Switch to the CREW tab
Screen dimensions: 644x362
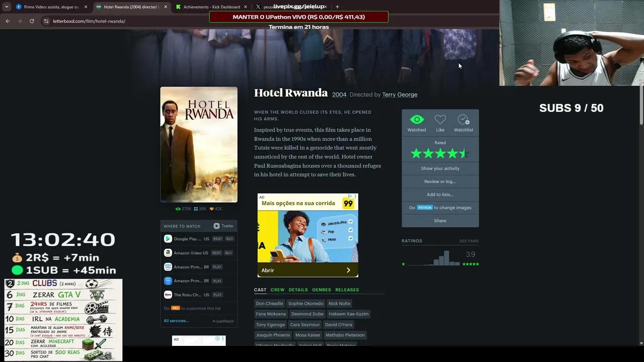pos(277,290)
